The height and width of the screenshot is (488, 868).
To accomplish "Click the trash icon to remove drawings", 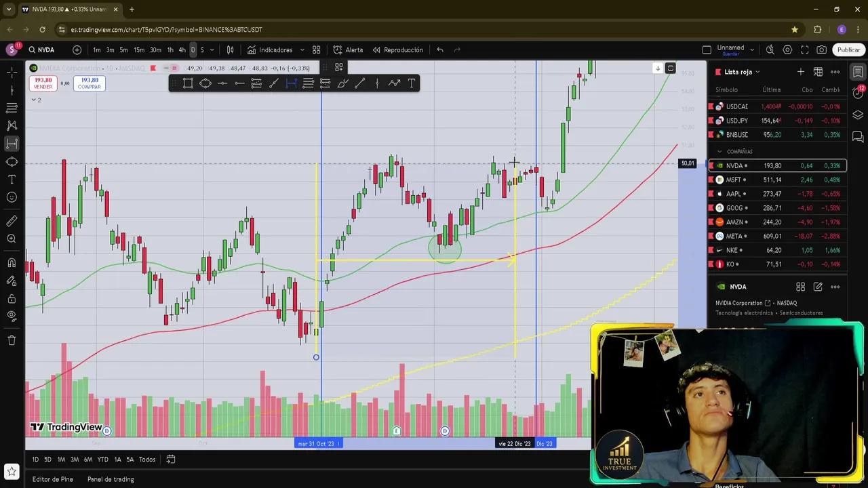I will [12, 340].
